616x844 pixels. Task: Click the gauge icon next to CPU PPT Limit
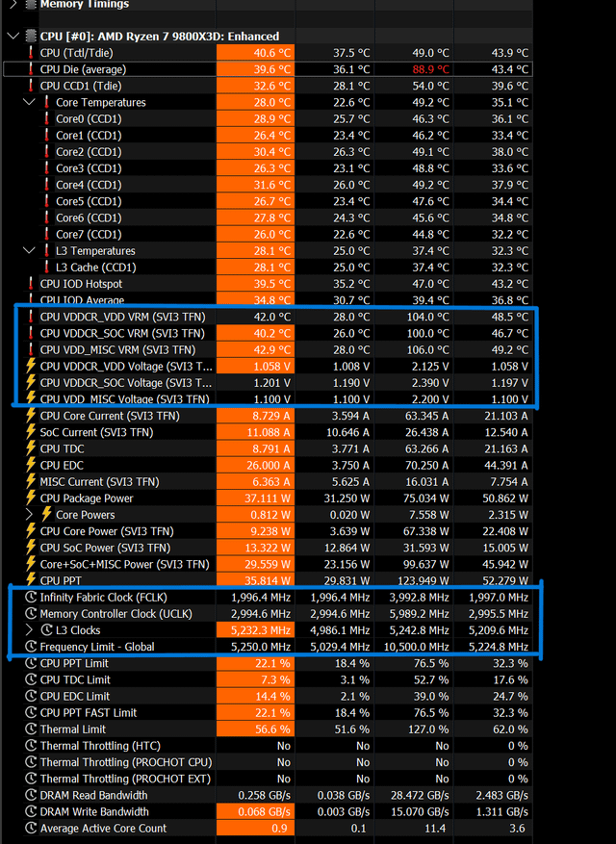30,663
